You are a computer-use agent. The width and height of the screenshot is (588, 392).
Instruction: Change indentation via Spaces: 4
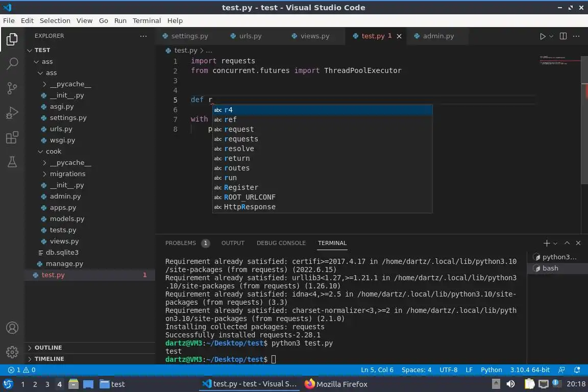click(416, 370)
